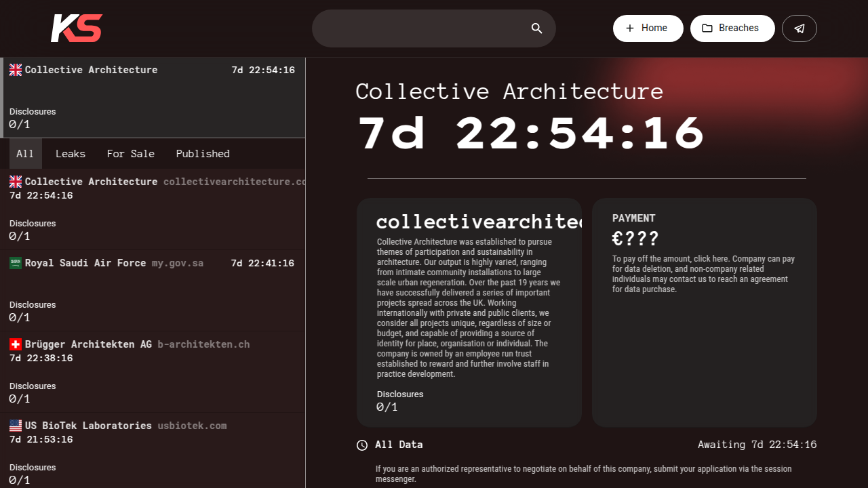Show the Published tab
Viewport: 868px width, 488px height.
point(203,154)
